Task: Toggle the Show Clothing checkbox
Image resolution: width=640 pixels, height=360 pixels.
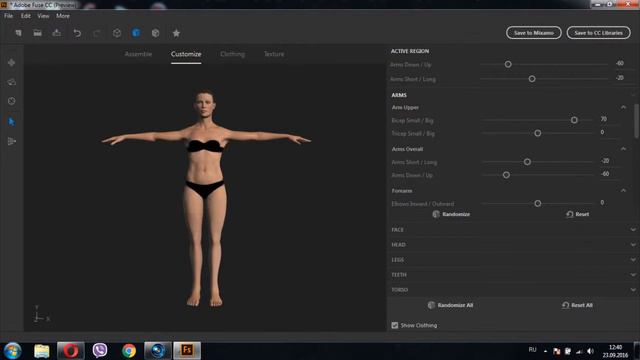Action: 395,325
